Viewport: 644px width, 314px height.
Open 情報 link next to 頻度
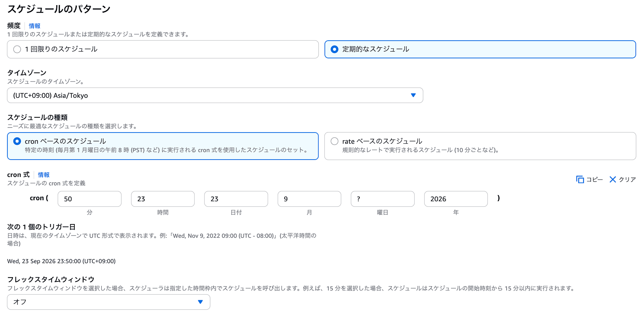34,26
